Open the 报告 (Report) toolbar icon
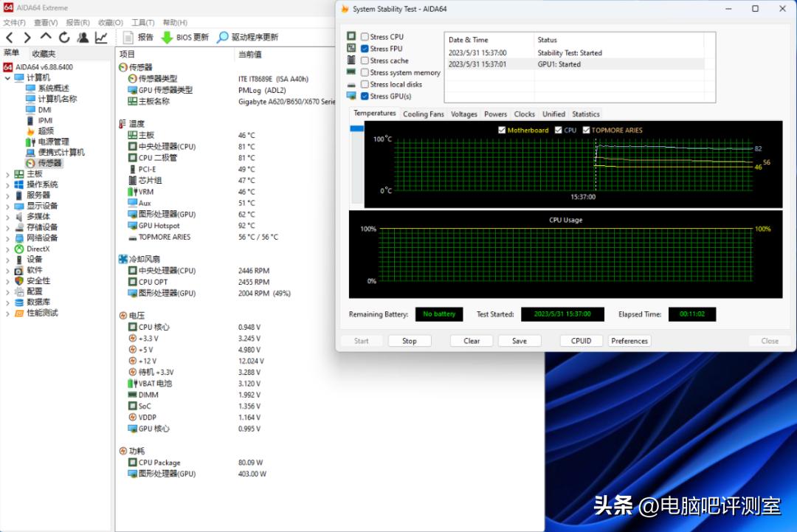The image size is (797, 532). pos(138,37)
